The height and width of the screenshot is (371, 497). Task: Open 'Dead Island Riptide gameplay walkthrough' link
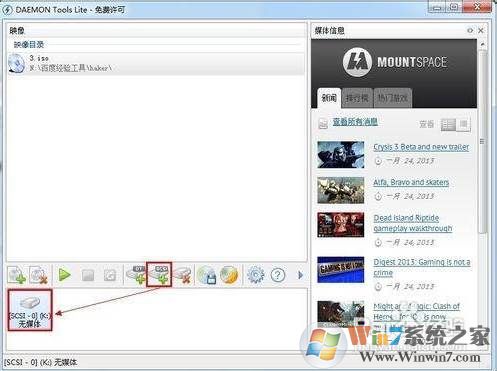[413, 223]
